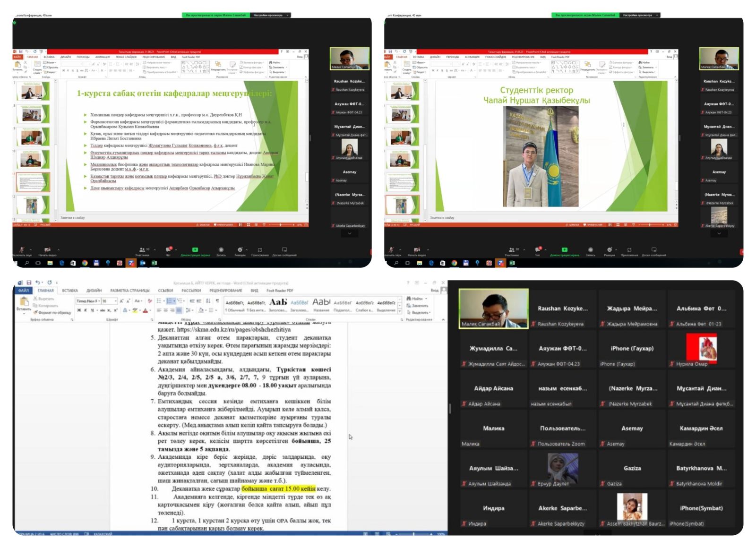Toggle Включить звук microphone in Zoom with кафедралар slide
Screen dimensions: 756x548
pos(22,251)
